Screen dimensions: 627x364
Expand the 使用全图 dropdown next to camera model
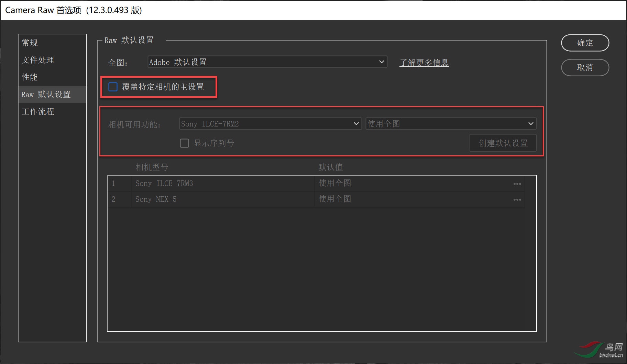pyautogui.click(x=451, y=124)
